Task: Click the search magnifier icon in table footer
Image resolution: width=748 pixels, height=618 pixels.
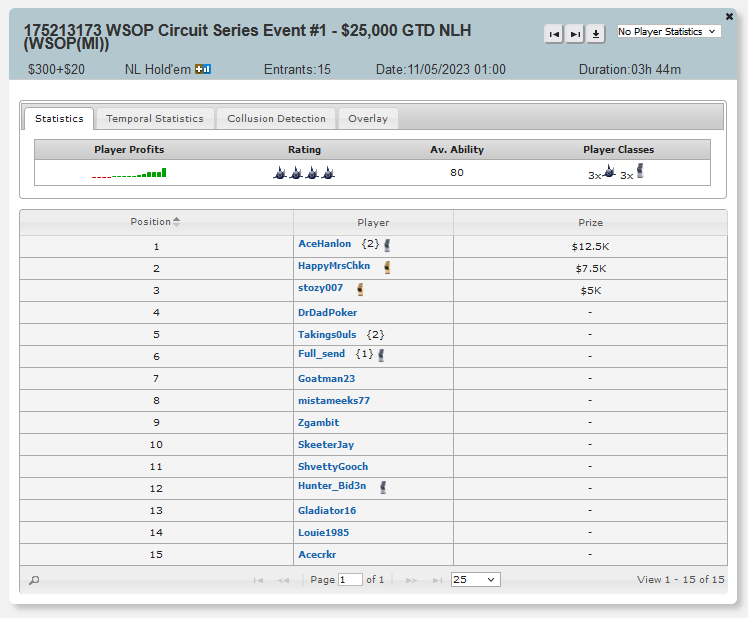Action: (x=34, y=580)
